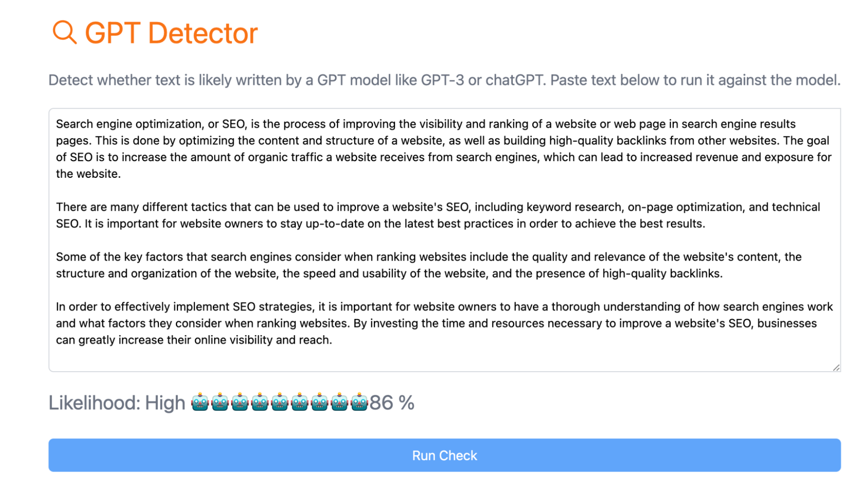
Task: Click the description text about GPT-3 detection
Action: tap(444, 80)
